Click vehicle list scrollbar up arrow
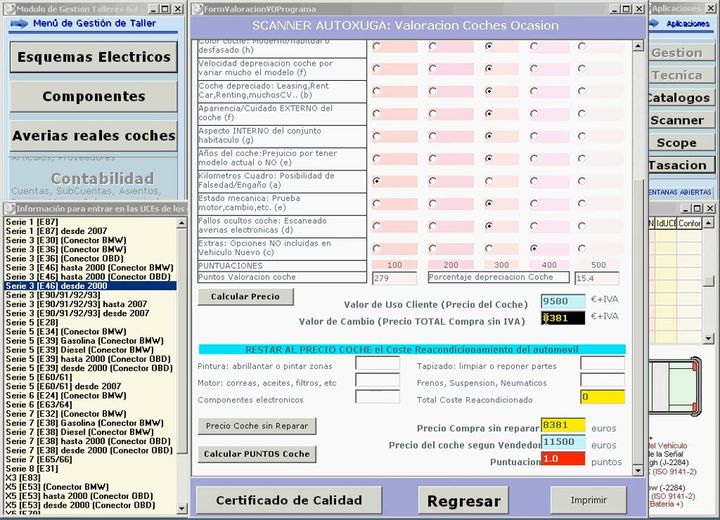This screenshot has height=520, width=720. [x=182, y=223]
